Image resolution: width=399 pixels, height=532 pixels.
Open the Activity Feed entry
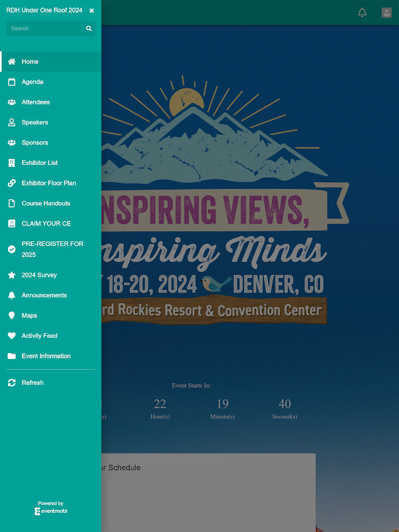pos(51,336)
